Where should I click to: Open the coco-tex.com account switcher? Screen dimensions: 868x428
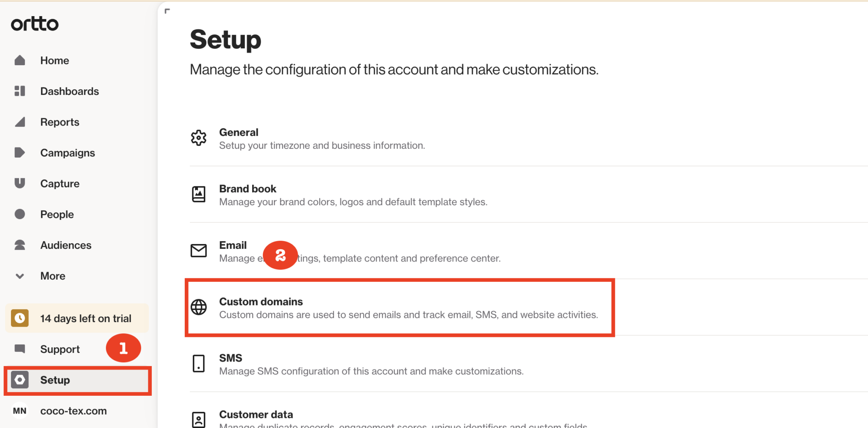[x=73, y=410]
